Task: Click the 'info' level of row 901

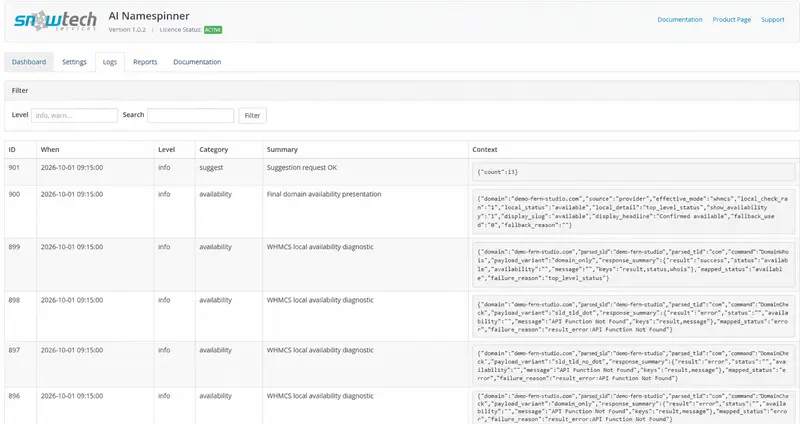Action: pyautogui.click(x=164, y=167)
